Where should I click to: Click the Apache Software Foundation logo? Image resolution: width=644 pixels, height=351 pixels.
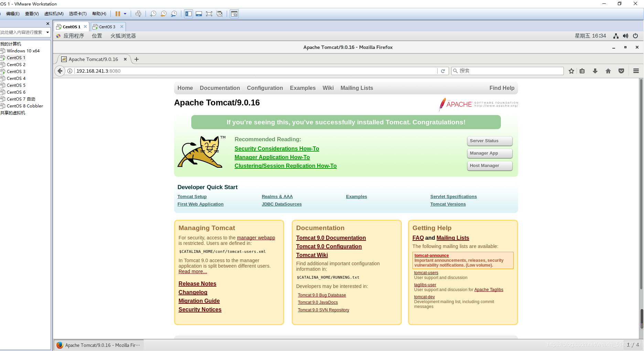[478, 104]
